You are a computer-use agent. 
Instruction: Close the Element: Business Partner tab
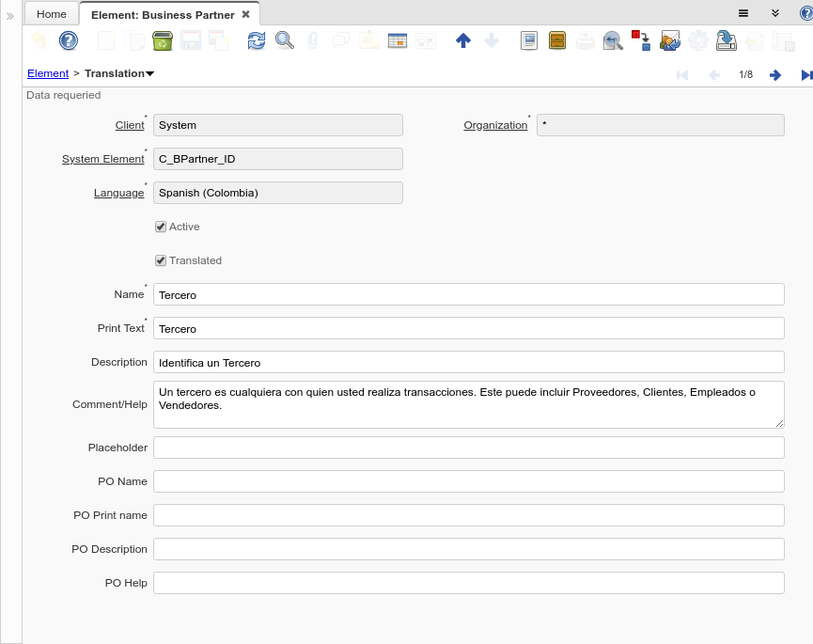(245, 14)
